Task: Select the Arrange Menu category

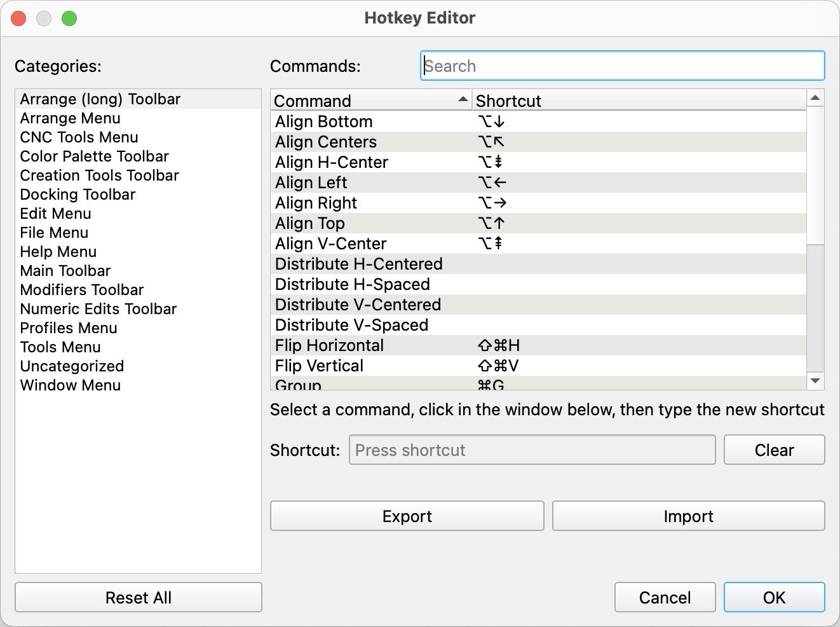Action: (70, 118)
